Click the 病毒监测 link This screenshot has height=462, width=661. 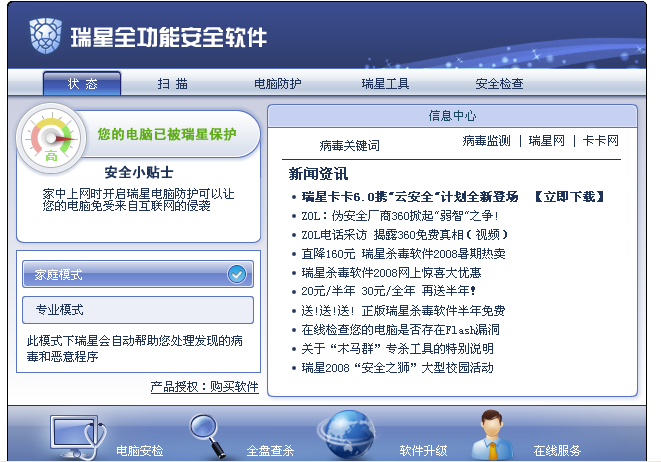tap(486, 140)
